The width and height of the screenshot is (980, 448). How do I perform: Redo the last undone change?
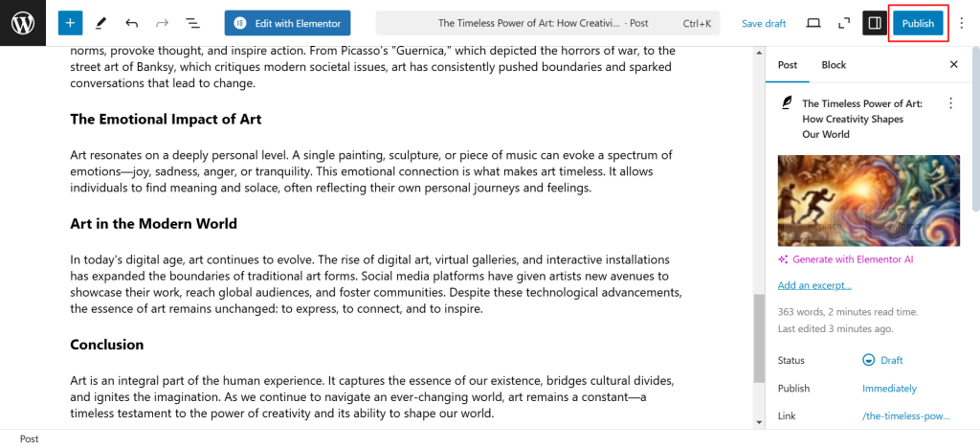pos(162,23)
